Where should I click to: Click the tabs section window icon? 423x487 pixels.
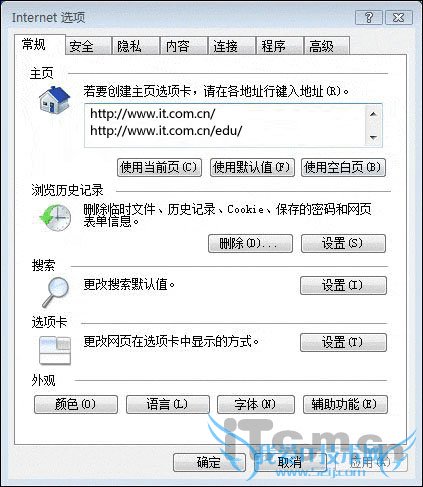pos(55,350)
